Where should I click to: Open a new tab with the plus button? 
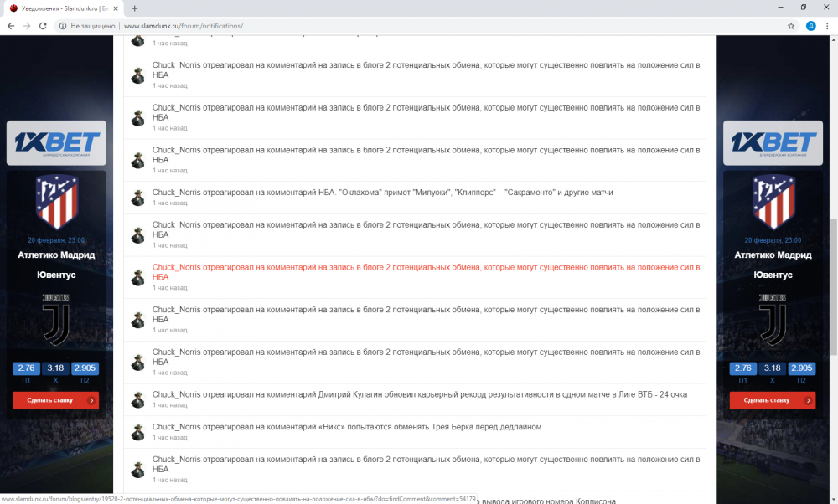[134, 8]
